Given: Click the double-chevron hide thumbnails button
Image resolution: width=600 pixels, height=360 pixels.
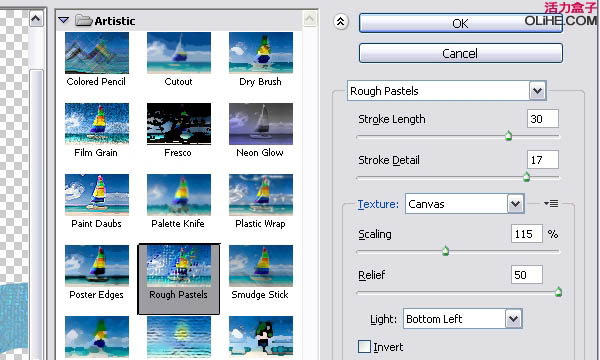Looking at the screenshot, I should [341, 22].
